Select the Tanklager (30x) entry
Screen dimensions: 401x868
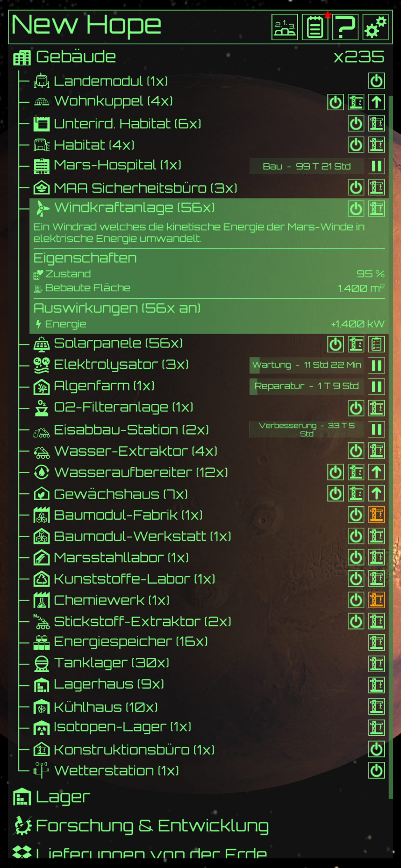point(111,663)
